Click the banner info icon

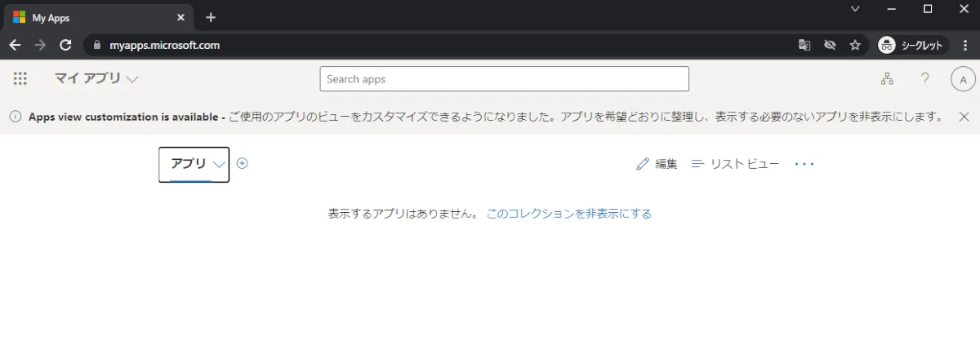[x=15, y=117]
